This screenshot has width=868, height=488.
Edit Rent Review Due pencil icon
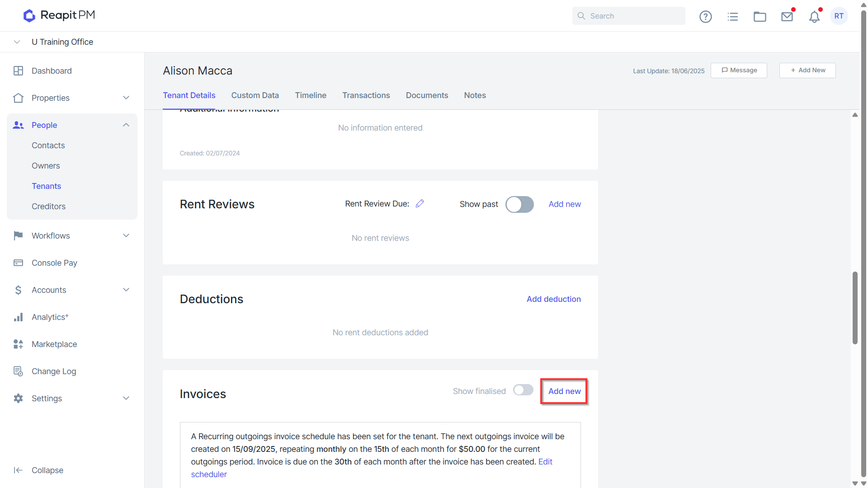coord(420,204)
